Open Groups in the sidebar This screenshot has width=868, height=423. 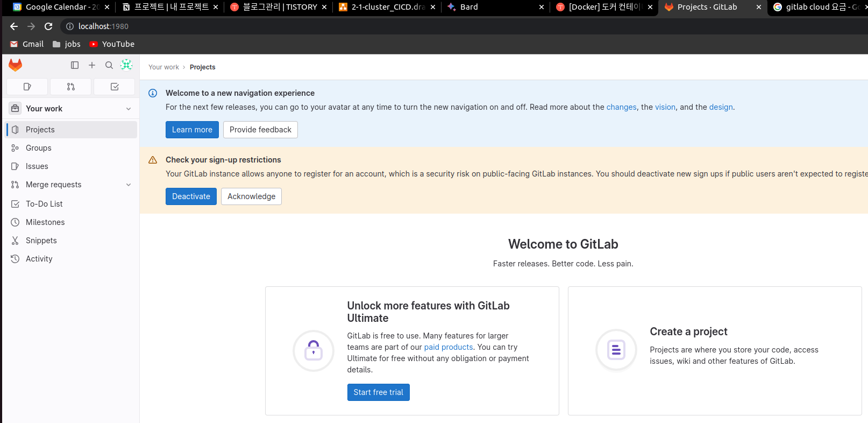click(72, 148)
